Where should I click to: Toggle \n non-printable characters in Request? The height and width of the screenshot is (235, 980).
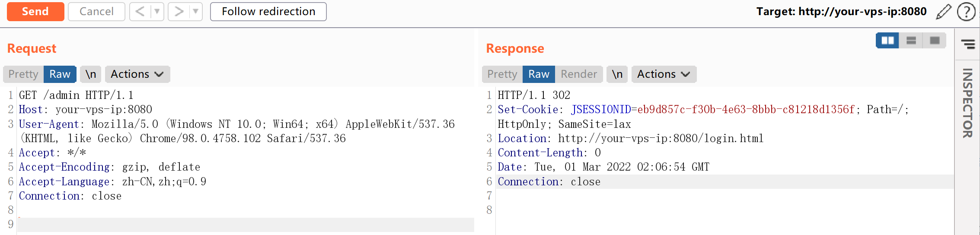click(91, 74)
